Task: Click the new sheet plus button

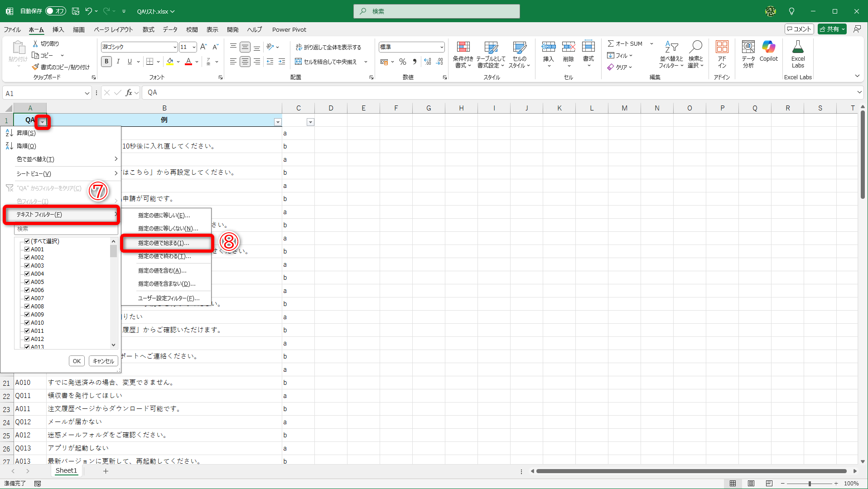Action: tap(106, 471)
